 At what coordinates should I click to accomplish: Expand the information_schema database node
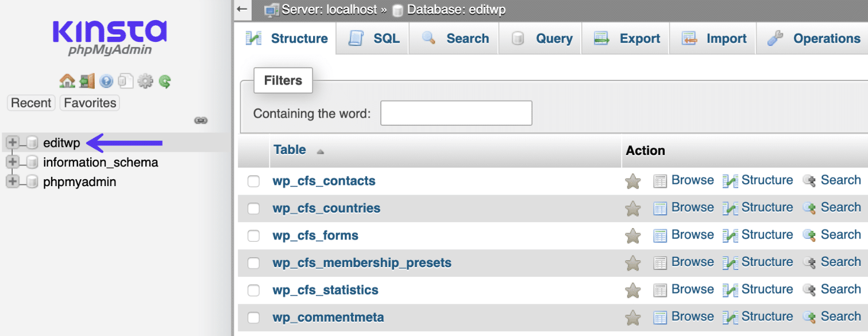pos(13,162)
